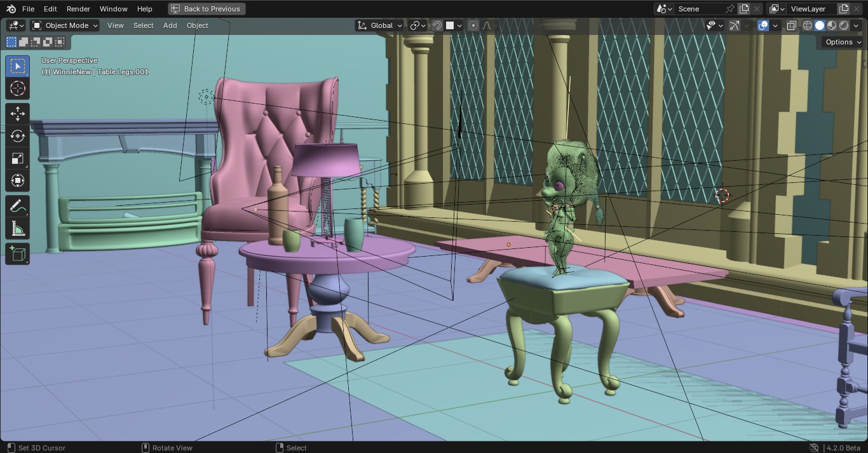This screenshot has width=868, height=453.
Task: Toggle viewport overlays display
Action: click(x=763, y=25)
